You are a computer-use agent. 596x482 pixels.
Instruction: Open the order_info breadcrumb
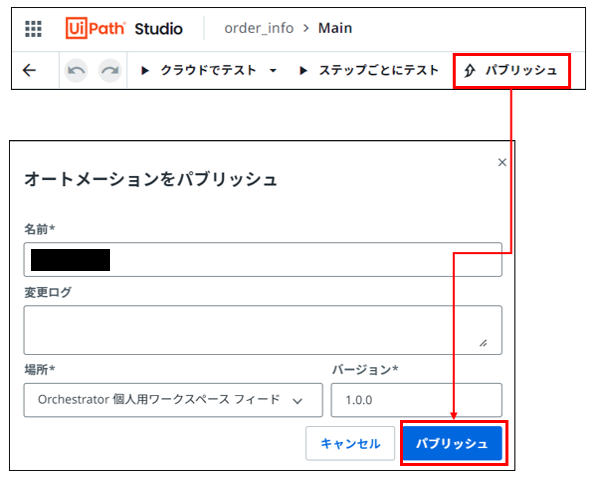(x=259, y=28)
